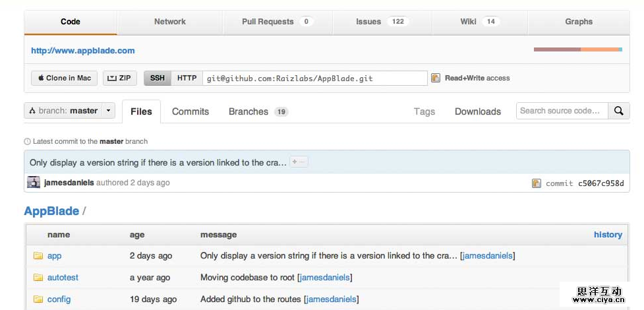Switch clone URL to HTTP
Viewport: 644px width, 310px height.
coord(187,78)
